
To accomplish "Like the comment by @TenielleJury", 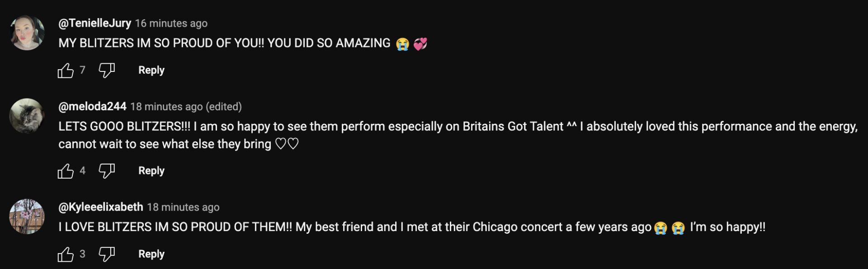I will (66, 71).
